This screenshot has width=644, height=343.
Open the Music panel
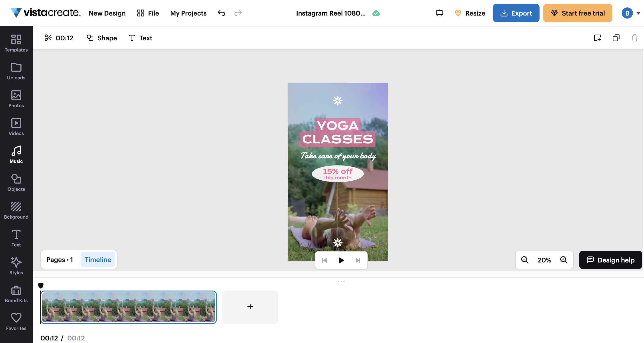click(16, 155)
